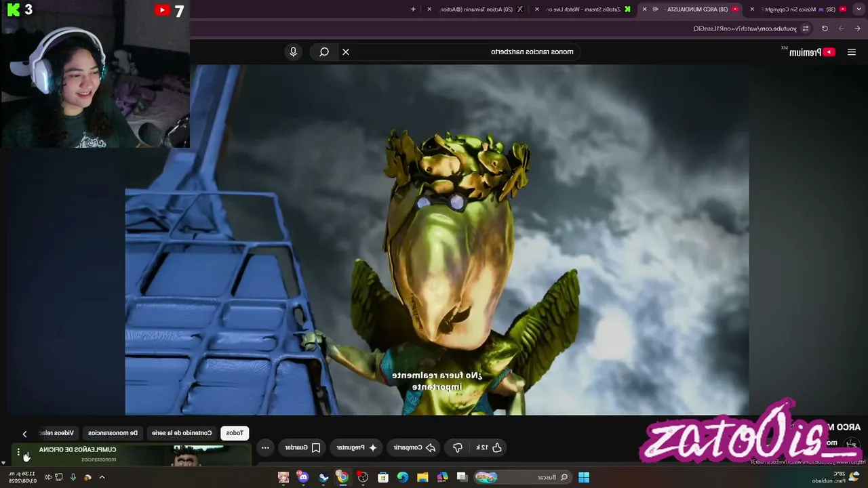Save video with Guardar button
The width and height of the screenshot is (868, 488).
302,447
